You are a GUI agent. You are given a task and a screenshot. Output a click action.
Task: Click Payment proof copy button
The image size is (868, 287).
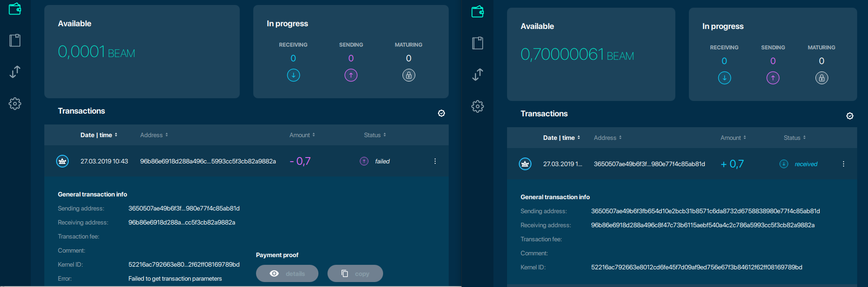(x=355, y=273)
